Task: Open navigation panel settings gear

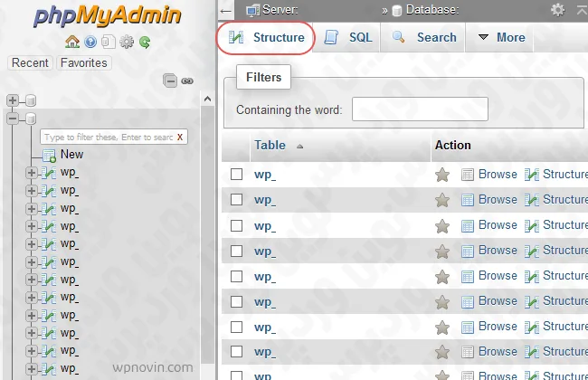Action: (x=127, y=42)
